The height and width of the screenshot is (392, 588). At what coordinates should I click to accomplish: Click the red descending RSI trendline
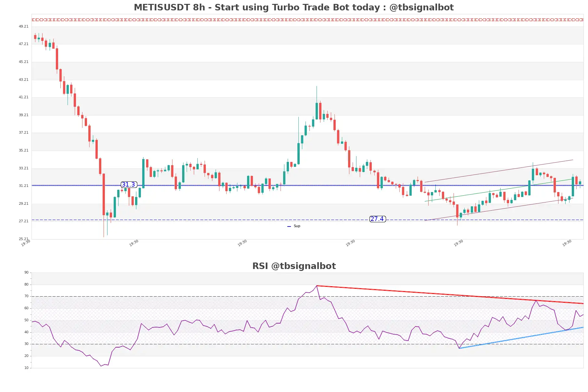pos(450,295)
